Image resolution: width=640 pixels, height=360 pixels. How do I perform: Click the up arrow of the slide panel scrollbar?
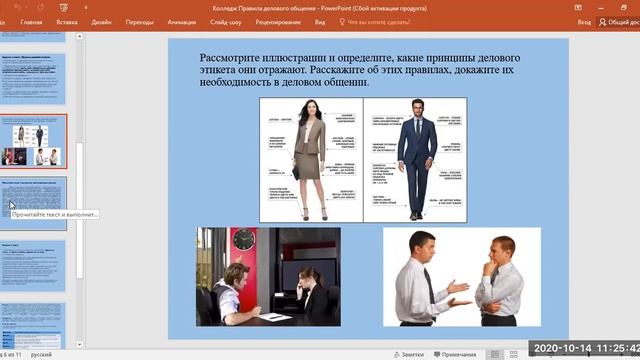pyautogui.click(x=80, y=36)
